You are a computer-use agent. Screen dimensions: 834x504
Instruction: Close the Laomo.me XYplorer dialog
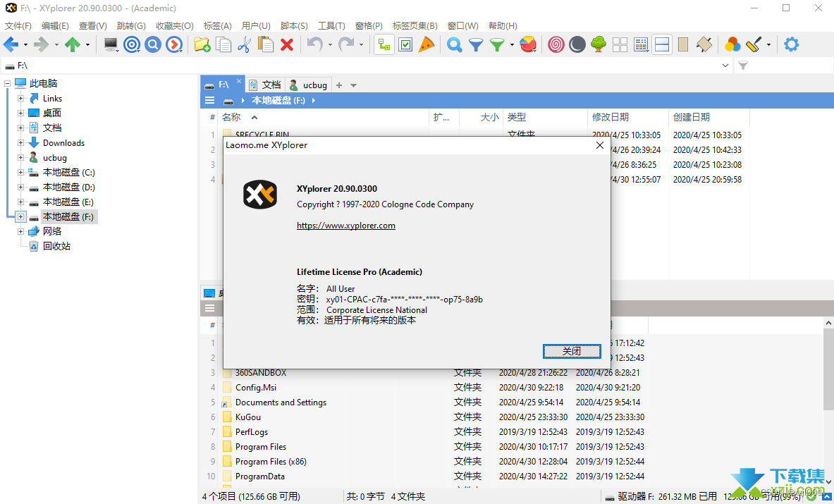click(600, 145)
